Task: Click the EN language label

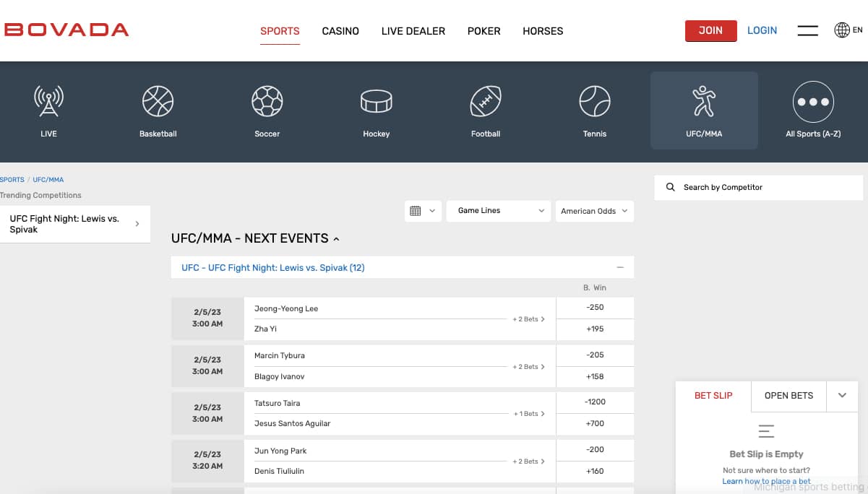Action: pyautogui.click(x=858, y=30)
